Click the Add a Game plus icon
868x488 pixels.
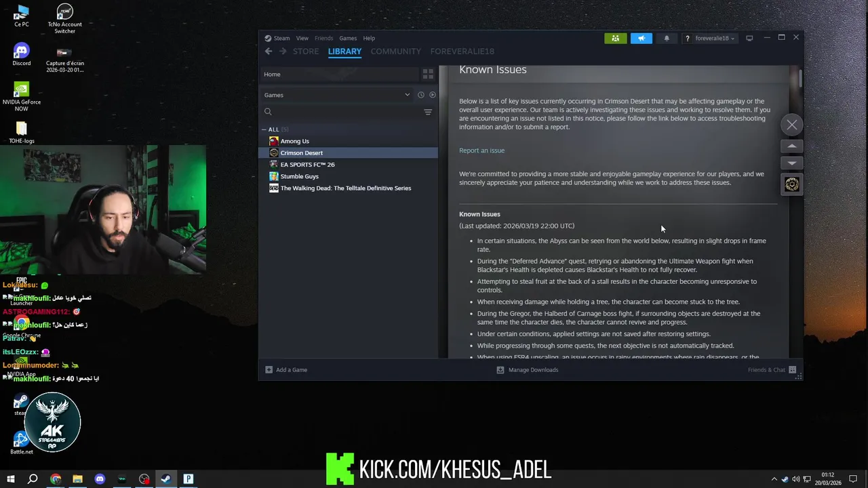[269, 370]
